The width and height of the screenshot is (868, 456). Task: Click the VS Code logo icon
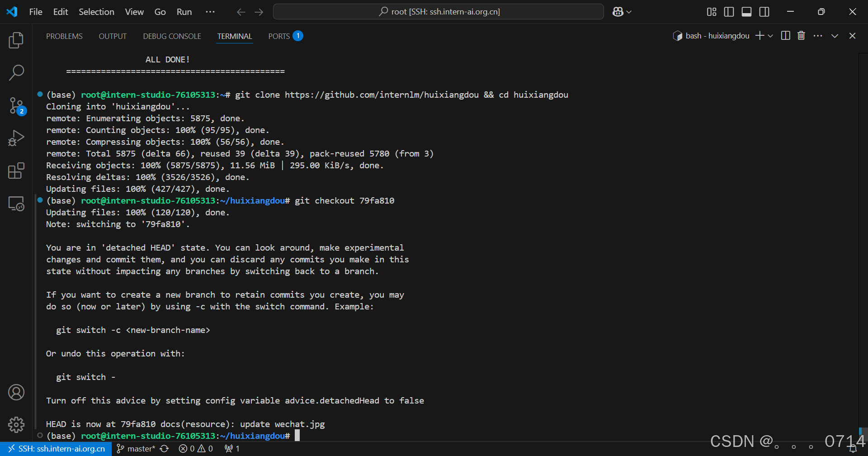coord(12,12)
